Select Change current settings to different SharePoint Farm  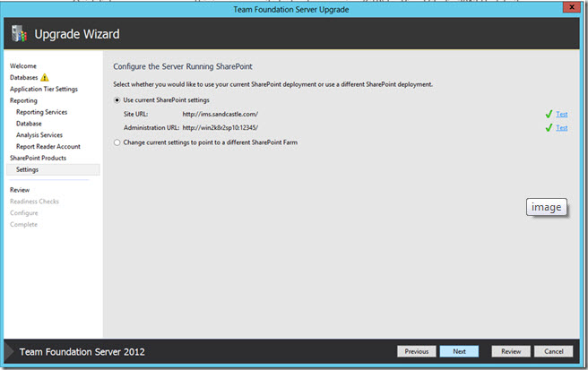(117, 142)
